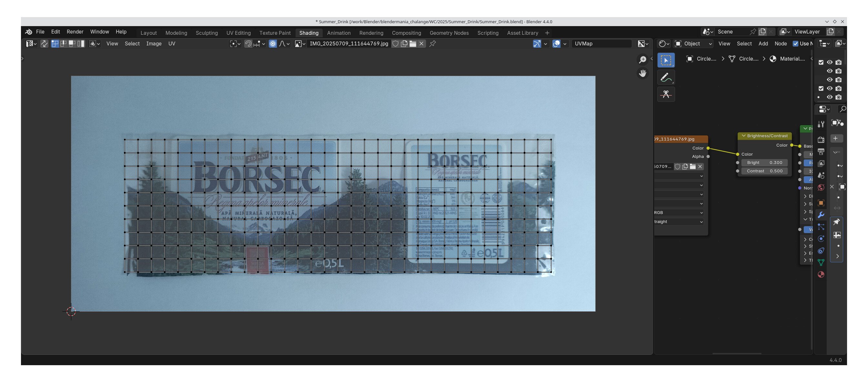
Task: Open the pivot point dropdown
Action: pyautogui.click(x=235, y=44)
